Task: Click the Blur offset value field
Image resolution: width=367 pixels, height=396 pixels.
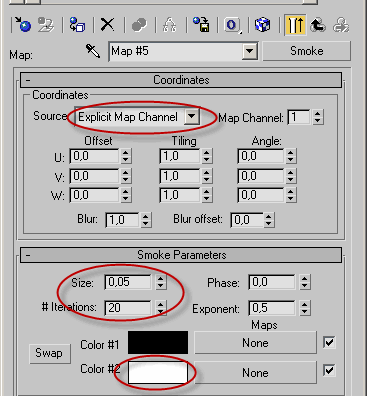Action: 247,220
